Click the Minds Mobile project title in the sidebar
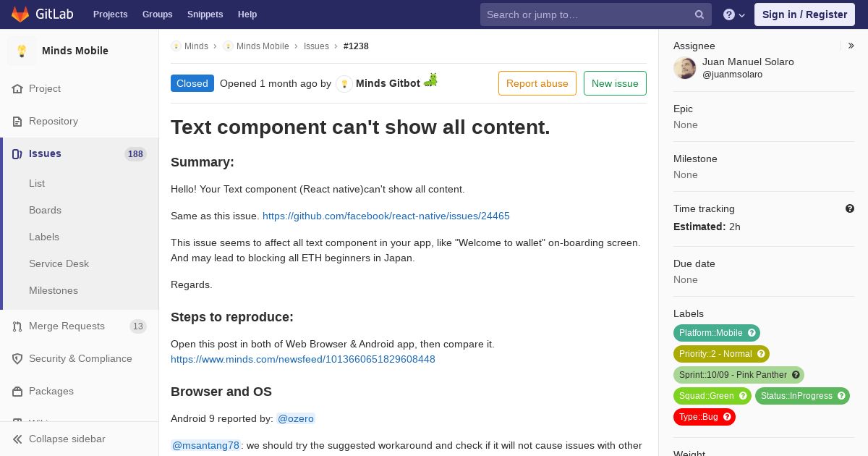The width and height of the screenshot is (868, 456). pyautogui.click(x=75, y=51)
